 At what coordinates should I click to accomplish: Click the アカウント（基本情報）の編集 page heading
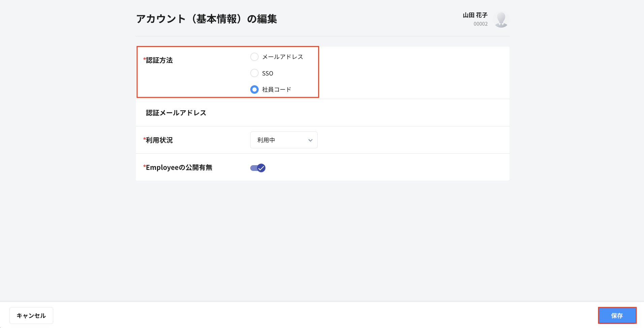(206, 19)
